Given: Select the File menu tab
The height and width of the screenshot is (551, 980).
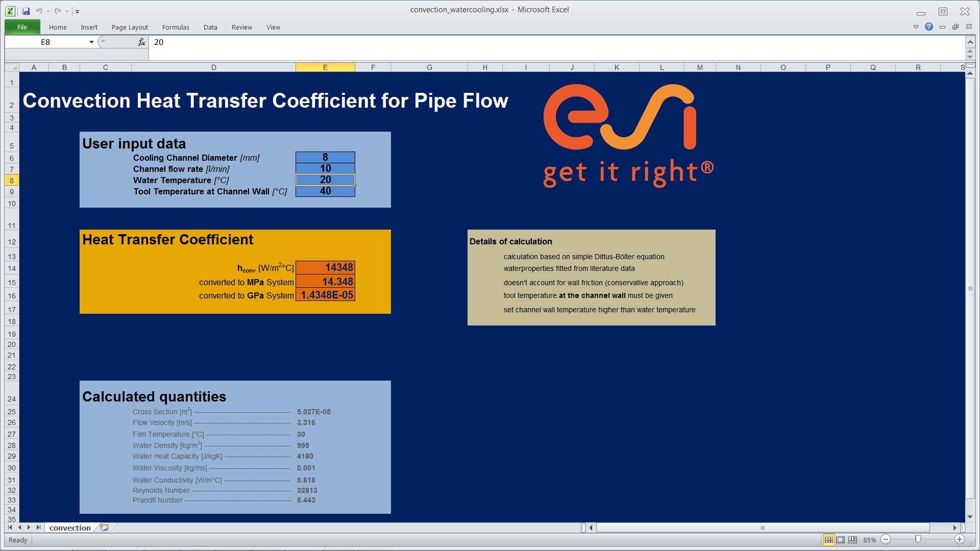Looking at the screenshot, I should coord(23,27).
